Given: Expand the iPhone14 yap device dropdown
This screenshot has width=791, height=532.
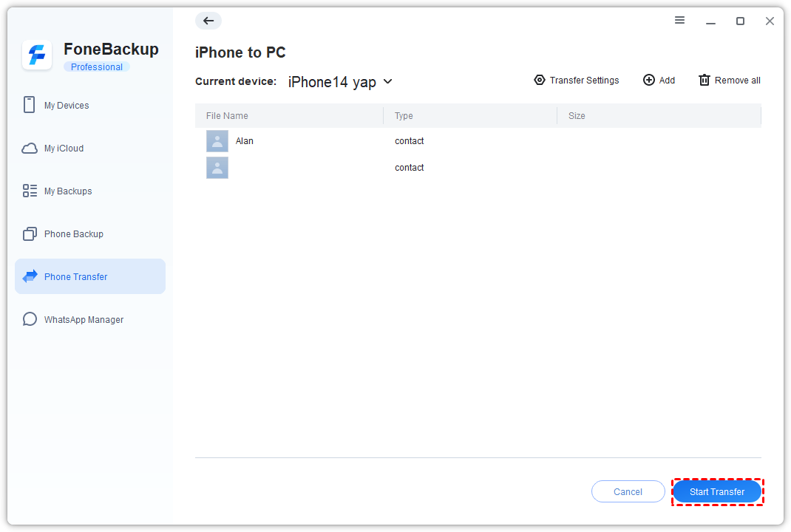Looking at the screenshot, I should point(387,81).
